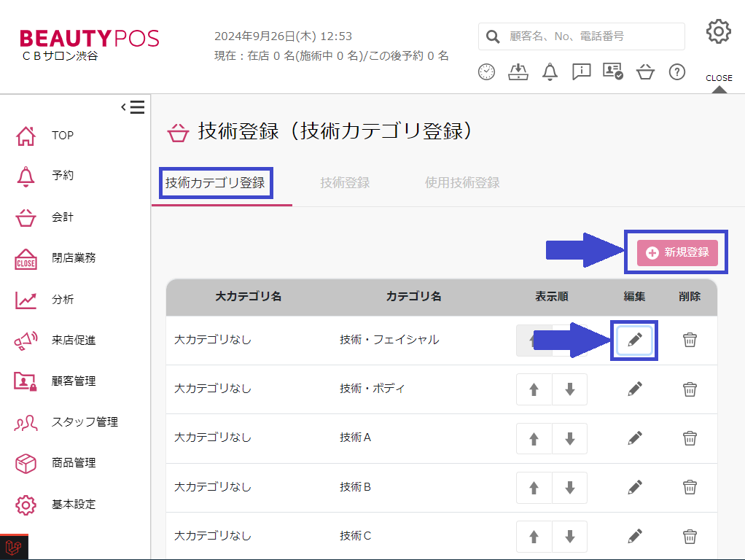Collapse the sidebar with hamburger toggle

[133, 107]
